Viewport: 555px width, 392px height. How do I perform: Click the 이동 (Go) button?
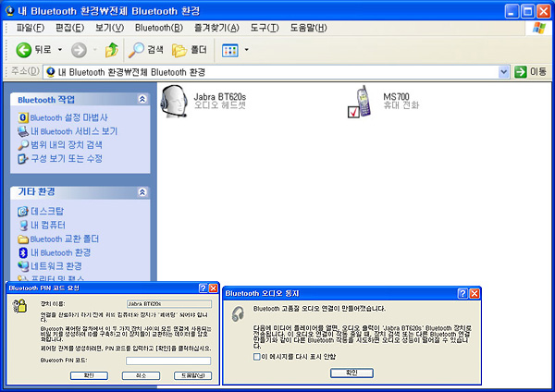click(x=531, y=72)
